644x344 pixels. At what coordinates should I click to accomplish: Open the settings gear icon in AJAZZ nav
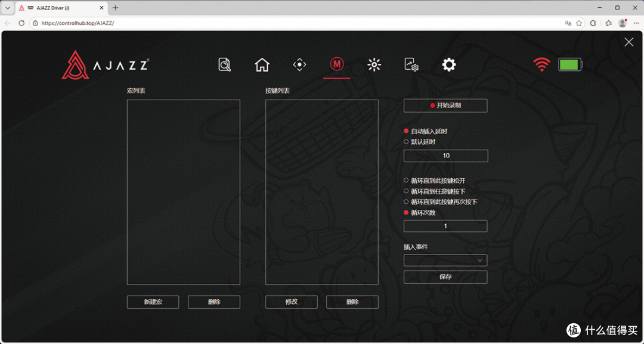pyautogui.click(x=448, y=65)
